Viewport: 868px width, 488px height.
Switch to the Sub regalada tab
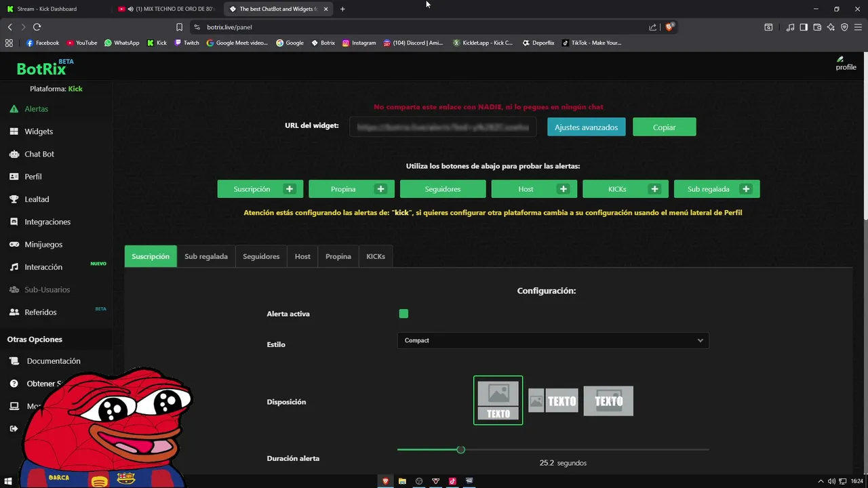tap(206, 256)
